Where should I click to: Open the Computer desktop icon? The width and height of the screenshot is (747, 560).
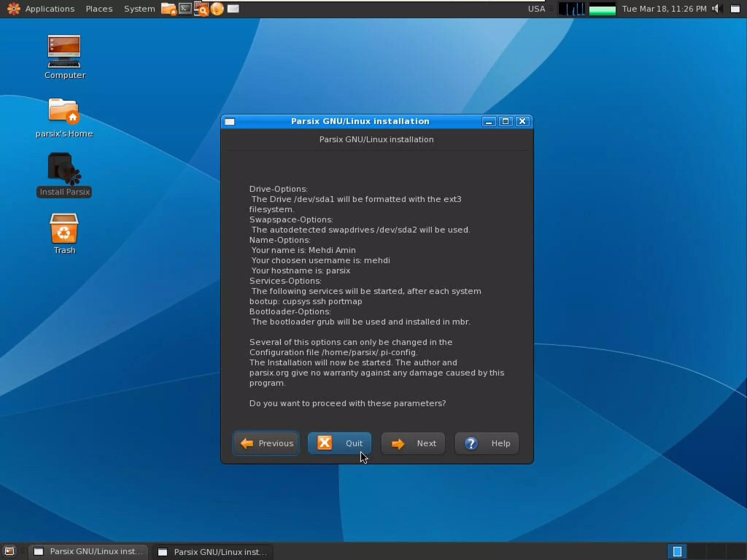point(64,51)
